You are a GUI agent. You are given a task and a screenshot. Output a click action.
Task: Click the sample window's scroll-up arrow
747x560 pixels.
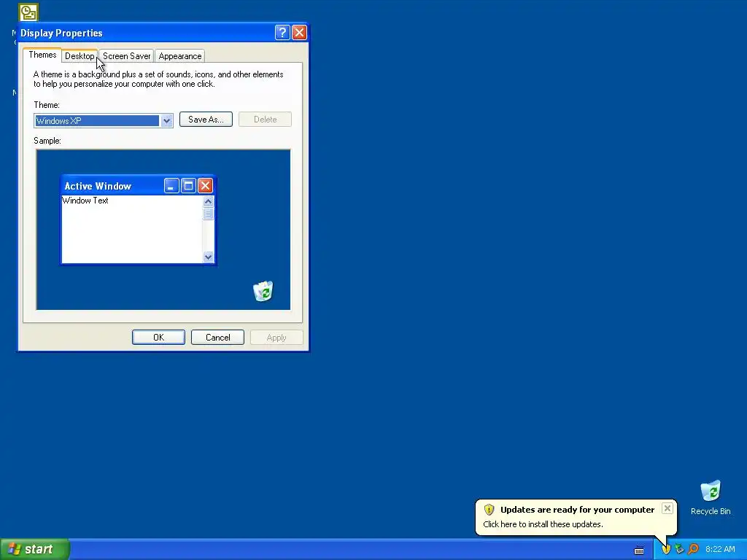(x=208, y=201)
